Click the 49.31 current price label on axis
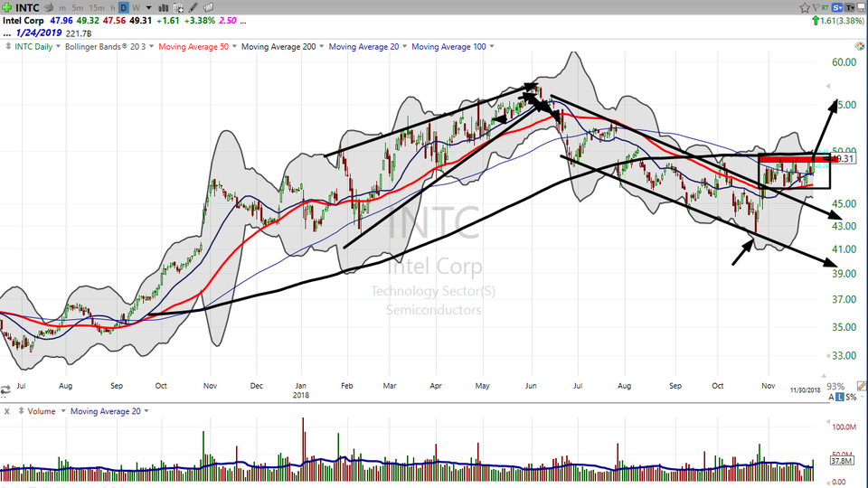 point(843,159)
